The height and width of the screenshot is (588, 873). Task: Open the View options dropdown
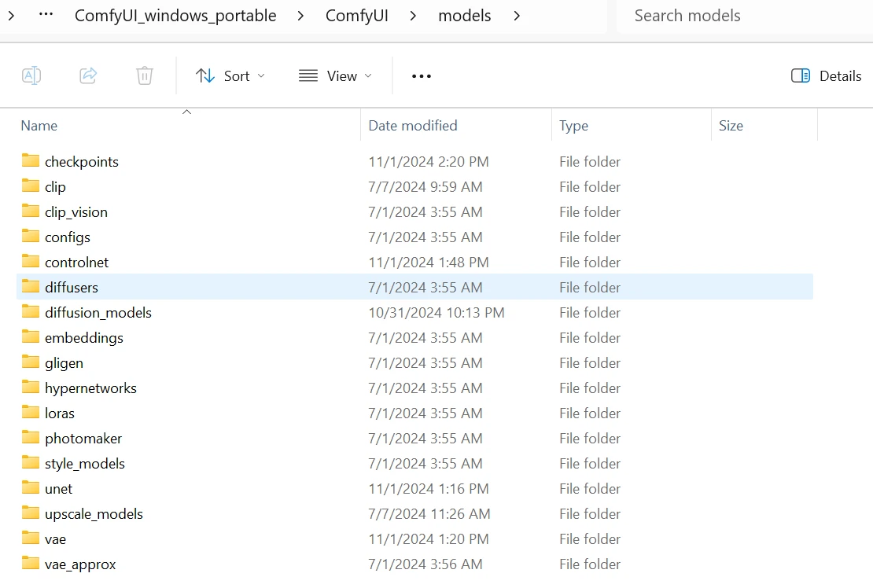pos(335,75)
